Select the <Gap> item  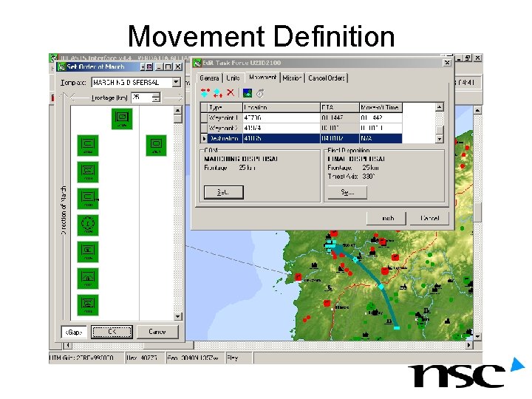pos(74,332)
